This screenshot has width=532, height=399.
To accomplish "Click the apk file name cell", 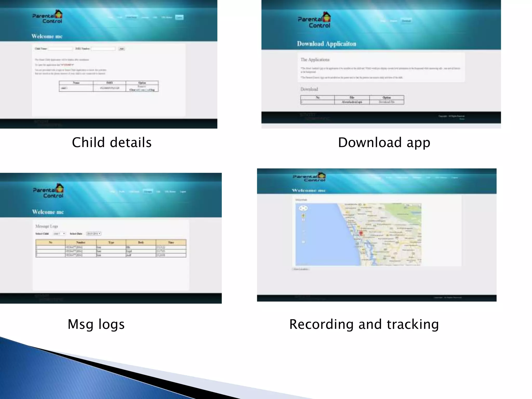I will 352,102.
